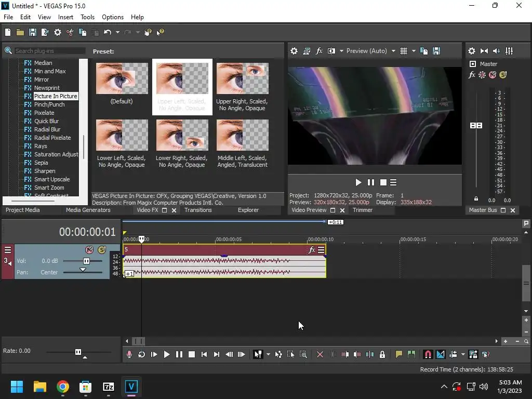This screenshot has width=532, height=399.
Task: Activate the What's This help cursor icon
Action: point(160,32)
